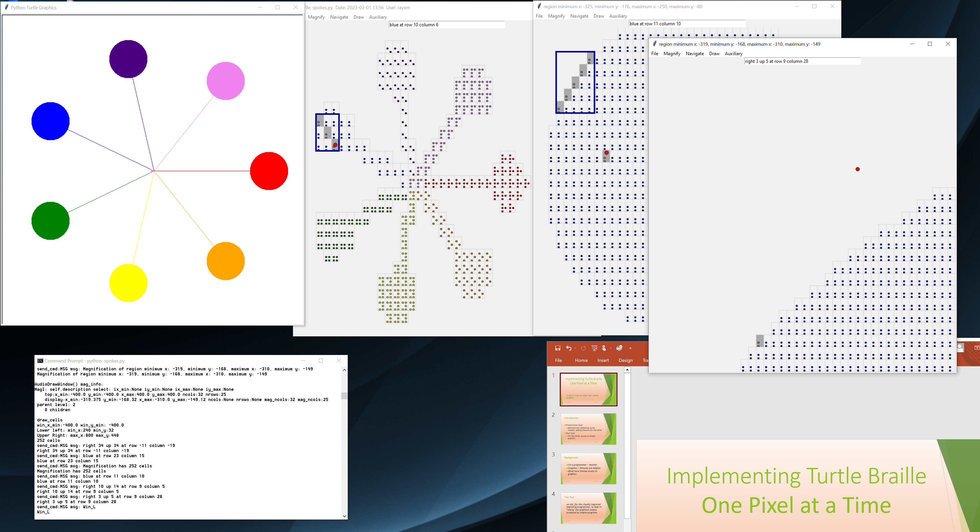980x532 pixels.
Task: Click the Save icon in PowerPoint toolbar
Action: [x=558, y=348]
